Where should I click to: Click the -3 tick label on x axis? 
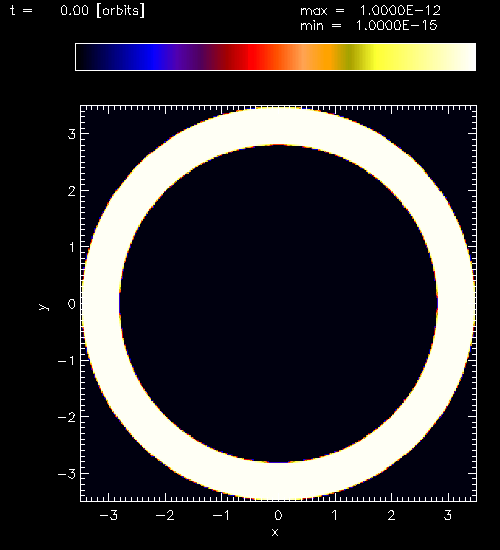tap(108, 515)
